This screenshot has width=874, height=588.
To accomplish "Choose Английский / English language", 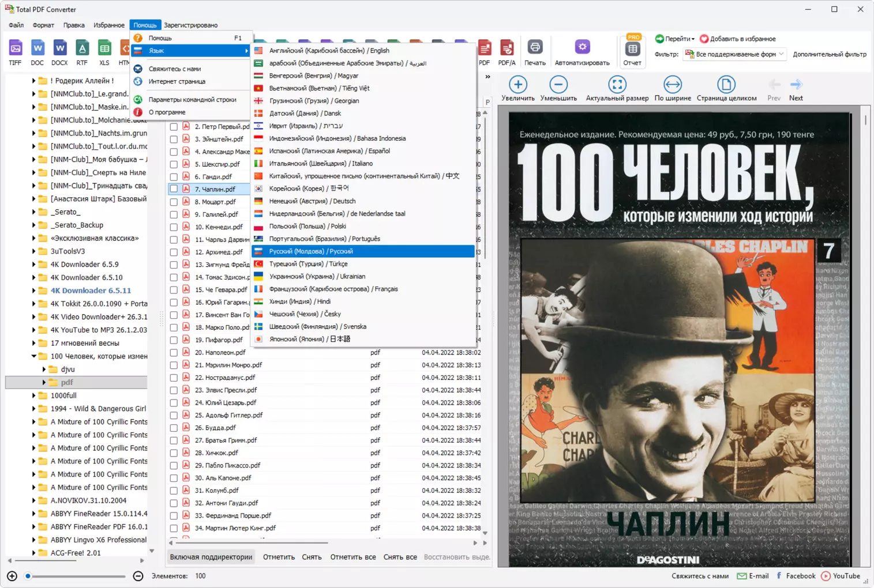I will coord(363,51).
